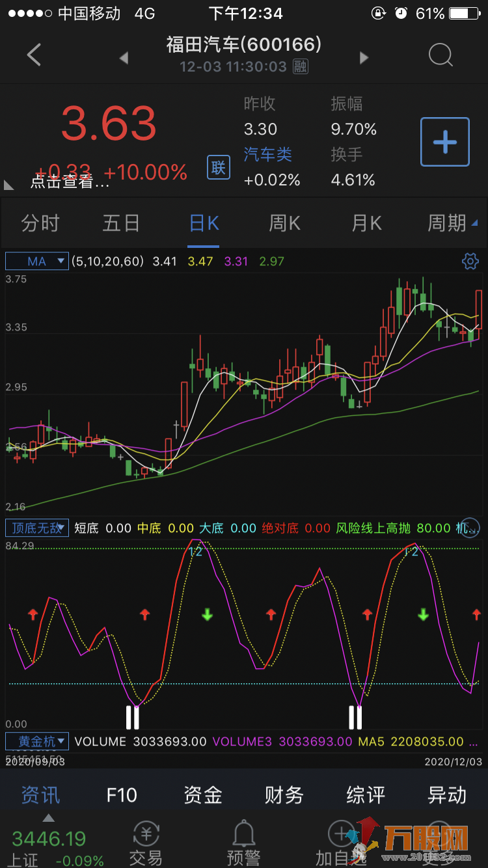
Task: Tap the candlestick chart area
Action: tap(244, 394)
